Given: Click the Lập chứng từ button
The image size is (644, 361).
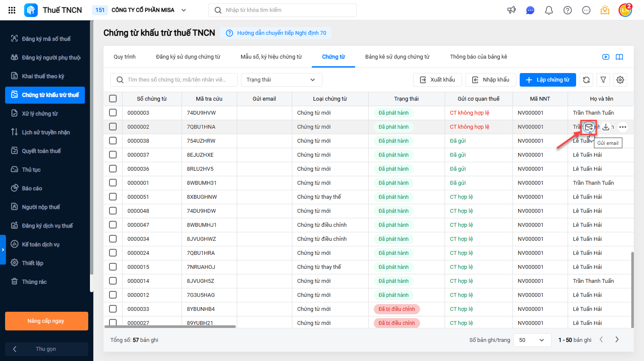Looking at the screenshot, I should [x=548, y=80].
